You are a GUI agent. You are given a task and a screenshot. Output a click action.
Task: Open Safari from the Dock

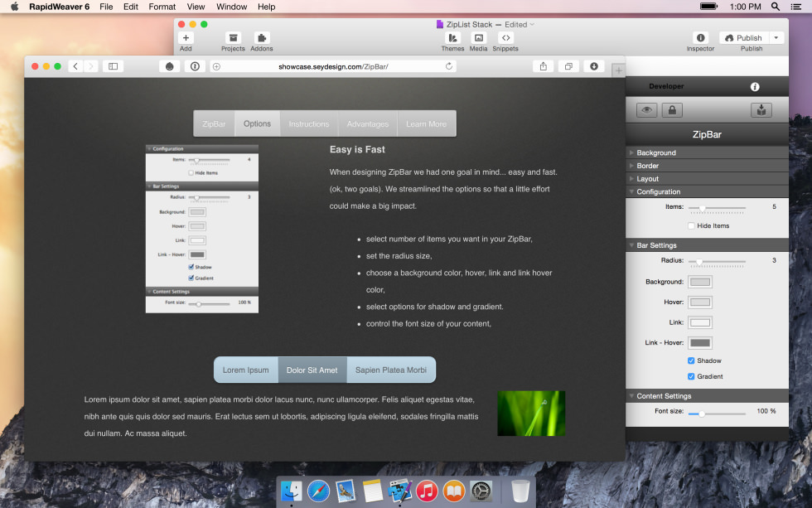pyautogui.click(x=318, y=491)
